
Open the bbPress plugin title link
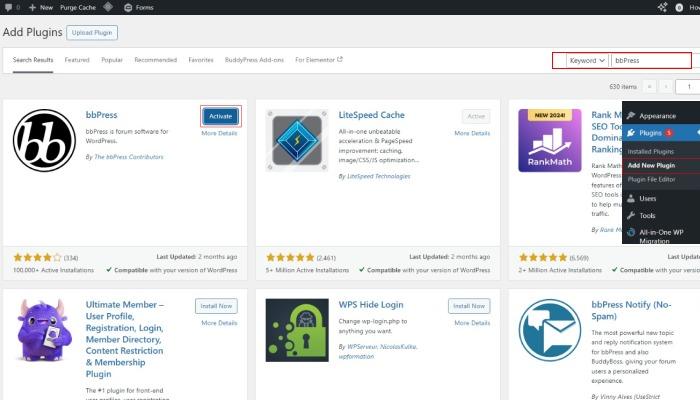(101, 115)
